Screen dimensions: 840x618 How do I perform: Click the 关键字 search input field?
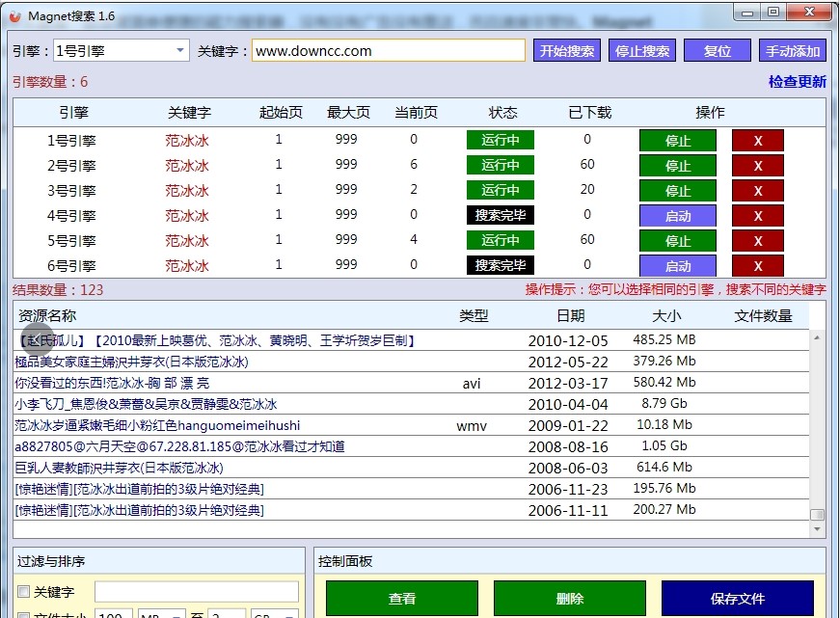389,51
